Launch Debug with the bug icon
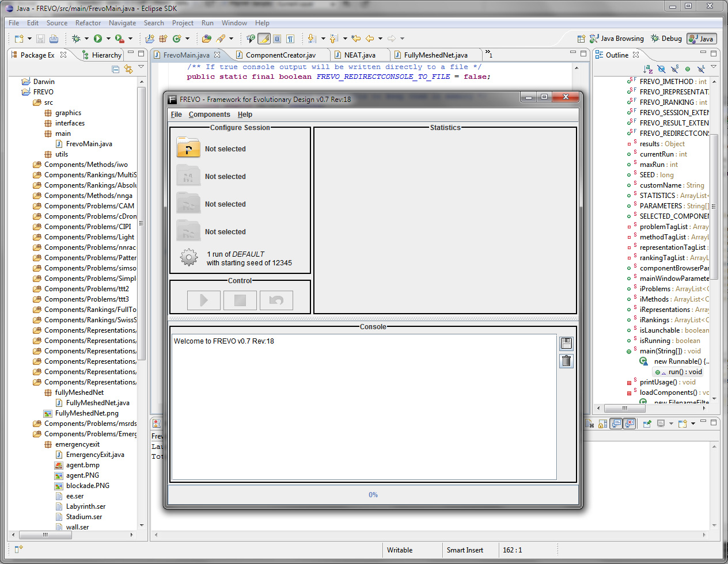 pos(75,39)
